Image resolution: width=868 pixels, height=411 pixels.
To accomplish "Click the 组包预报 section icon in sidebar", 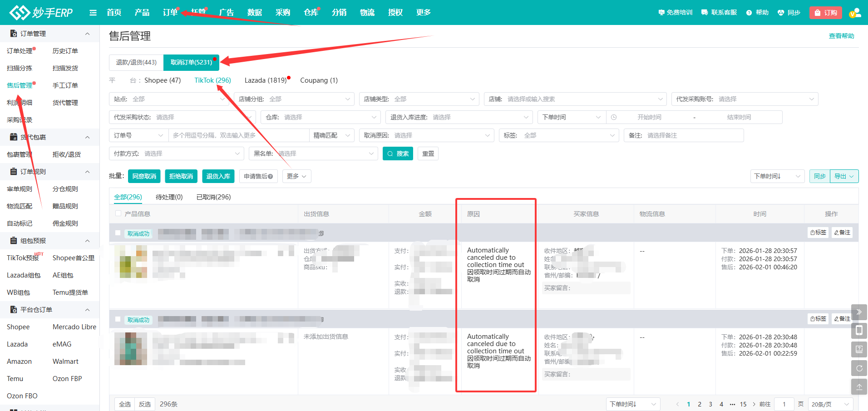I will point(14,241).
